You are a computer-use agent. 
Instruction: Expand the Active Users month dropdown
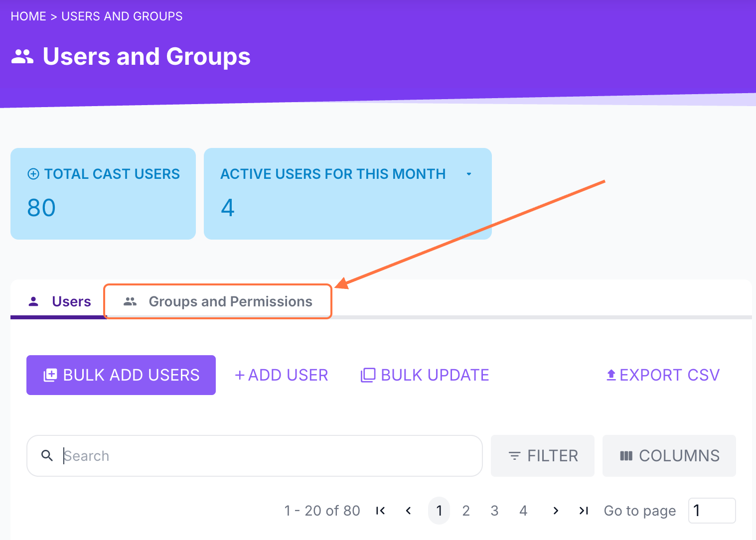468,174
